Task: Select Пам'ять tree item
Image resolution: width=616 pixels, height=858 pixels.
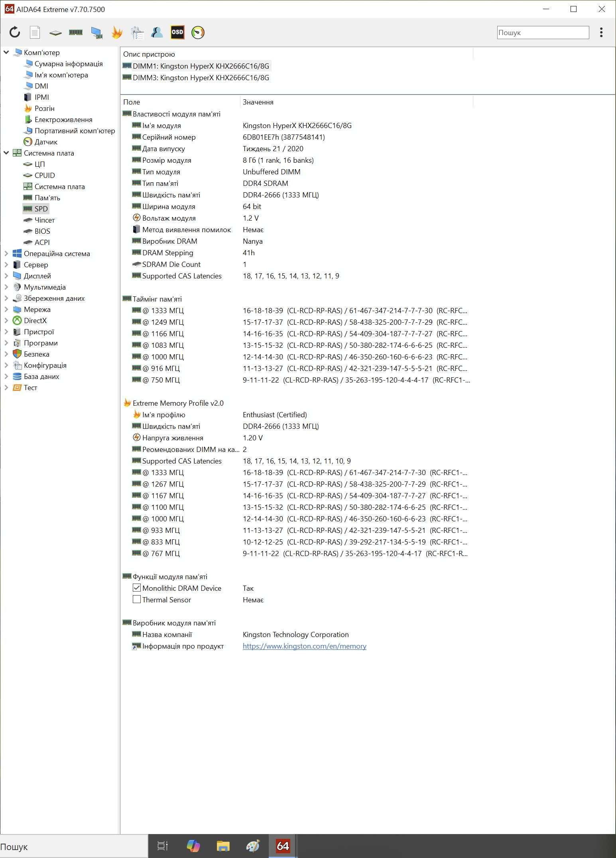Action: [47, 198]
